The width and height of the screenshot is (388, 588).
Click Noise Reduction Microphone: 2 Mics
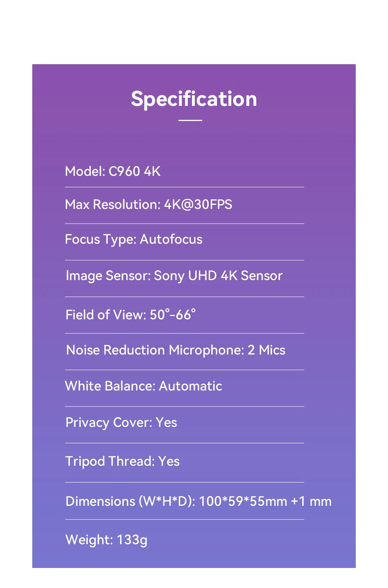176,350
